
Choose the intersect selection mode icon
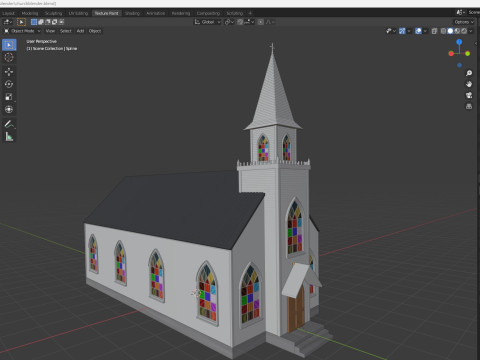[61, 22]
